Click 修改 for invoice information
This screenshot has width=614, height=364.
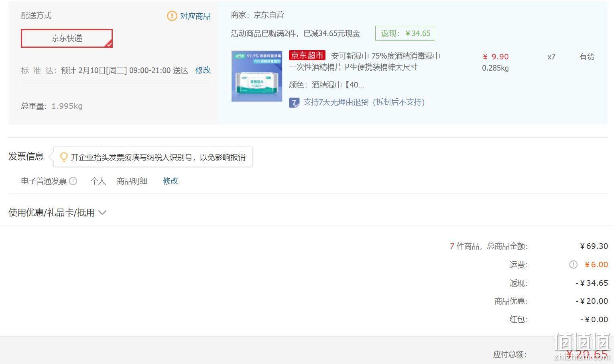click(x=171, y=181)
